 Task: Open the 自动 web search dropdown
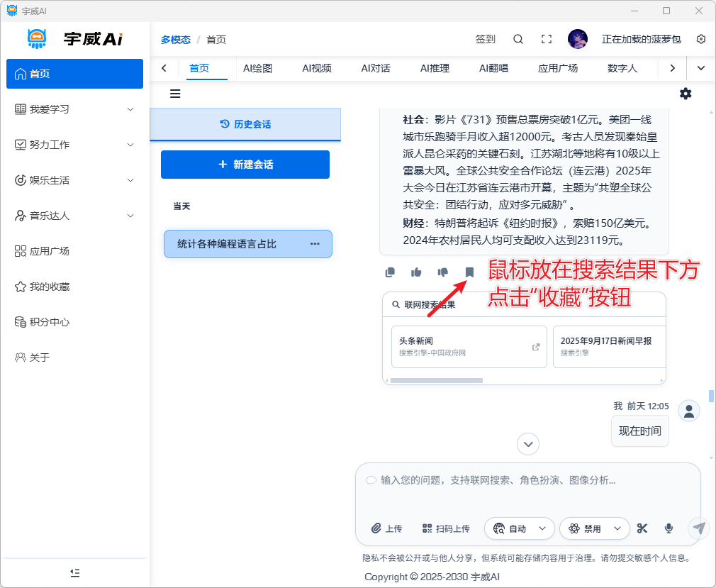pyautogui.click(x=519, y=528)
